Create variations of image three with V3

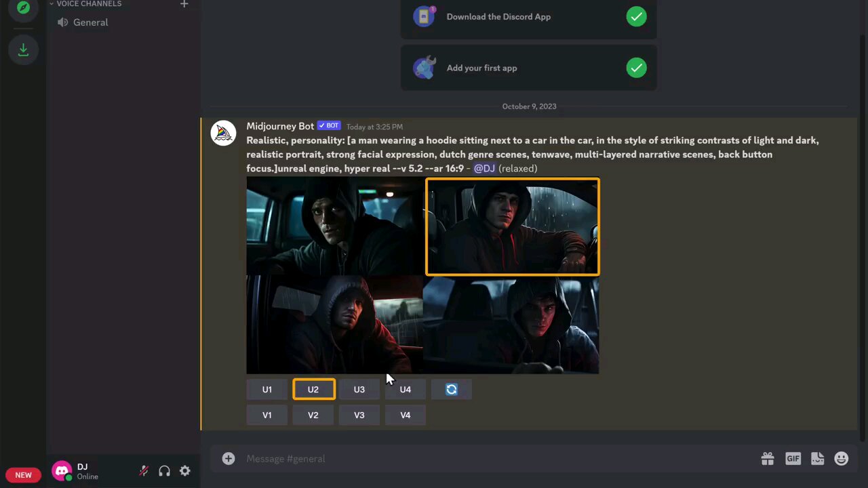click(x=359, y=415)
